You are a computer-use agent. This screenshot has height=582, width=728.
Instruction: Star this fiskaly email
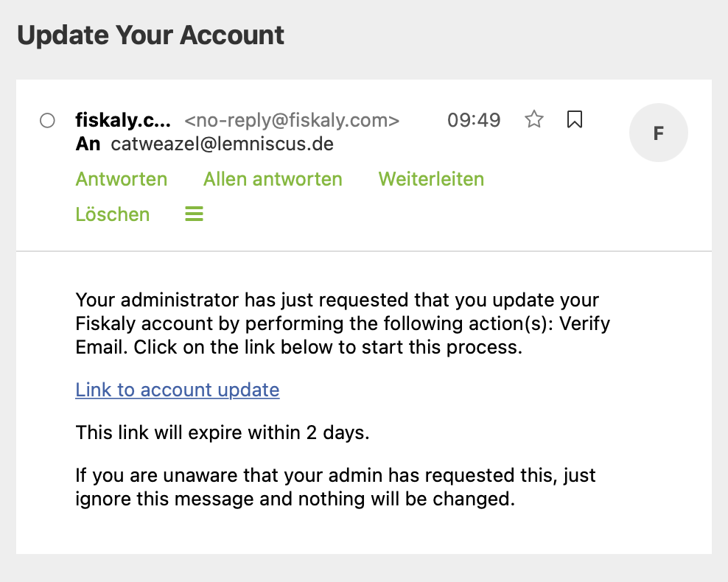(534, 120)
